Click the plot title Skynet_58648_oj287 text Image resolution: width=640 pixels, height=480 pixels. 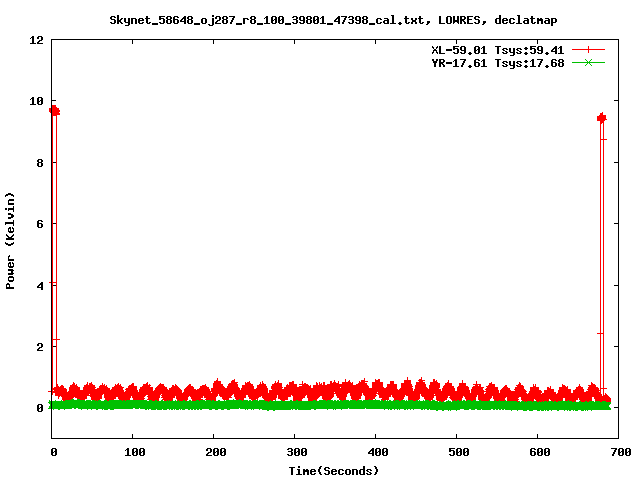[333, 20]
